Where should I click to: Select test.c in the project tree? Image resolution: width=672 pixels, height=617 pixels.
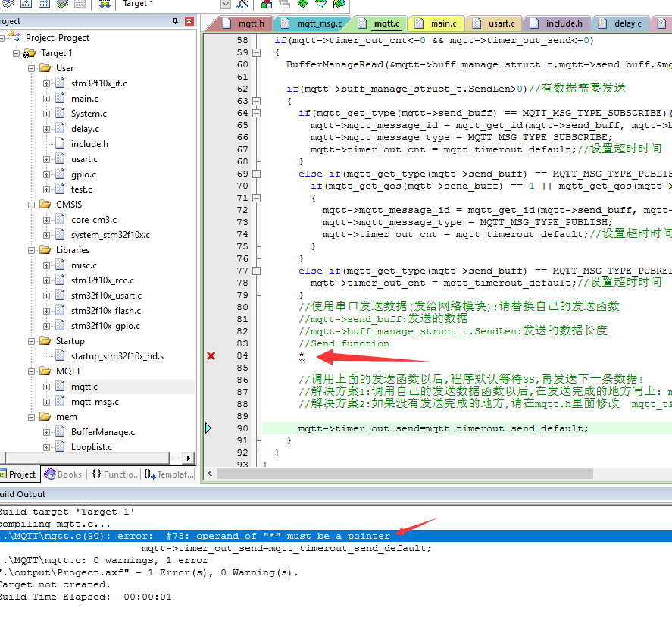pyautogui.click(x=81, y=189)
